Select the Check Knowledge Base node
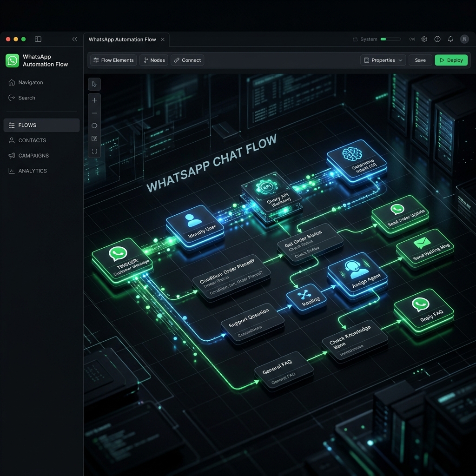476x476 pixels. click(x=355, y=341)
